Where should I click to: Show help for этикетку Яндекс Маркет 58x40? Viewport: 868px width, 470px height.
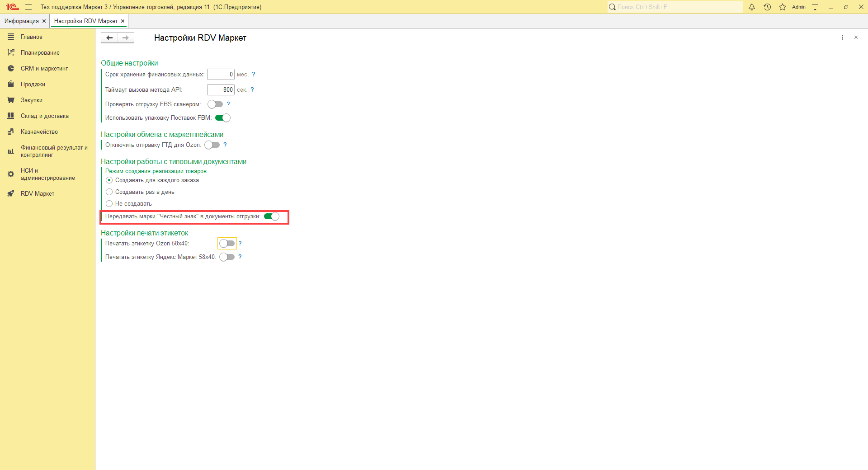pyautogui.click(x=240, y=257)
